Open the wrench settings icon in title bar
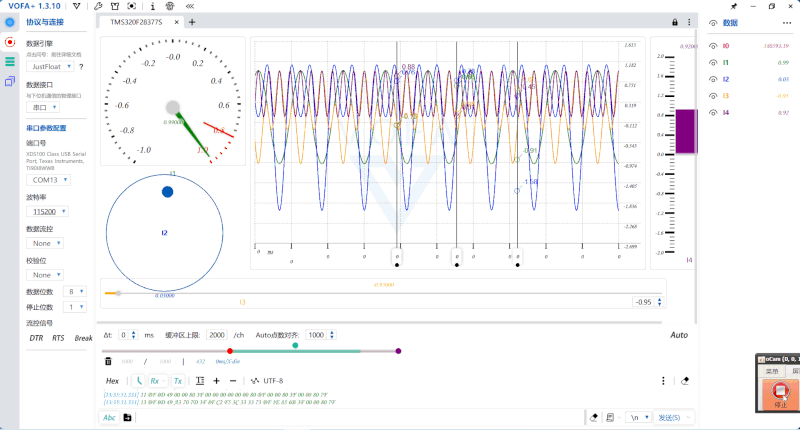The height and width of the screenshot is (430, 800). (96, 6)
